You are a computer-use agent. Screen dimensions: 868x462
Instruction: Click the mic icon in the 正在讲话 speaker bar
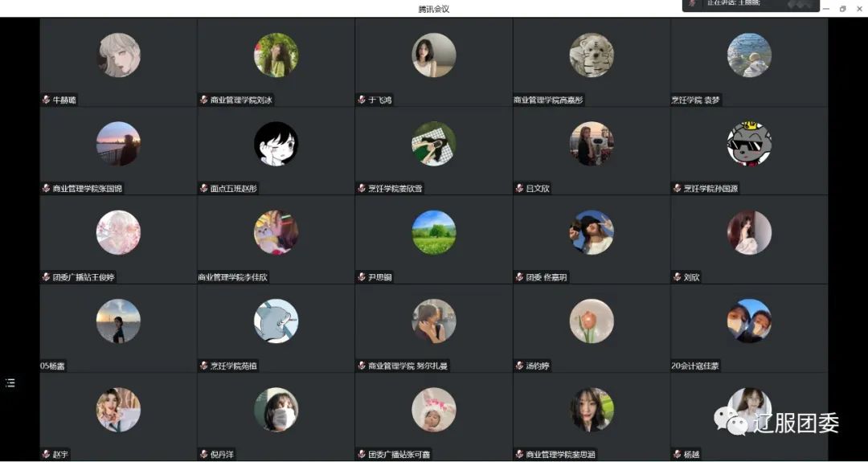click(x=692, y=3)
